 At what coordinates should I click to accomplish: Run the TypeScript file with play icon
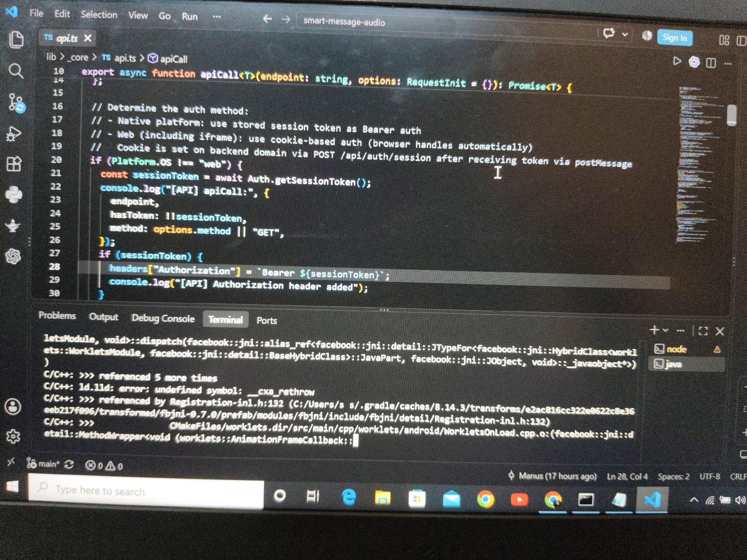(x=676, y=61)
